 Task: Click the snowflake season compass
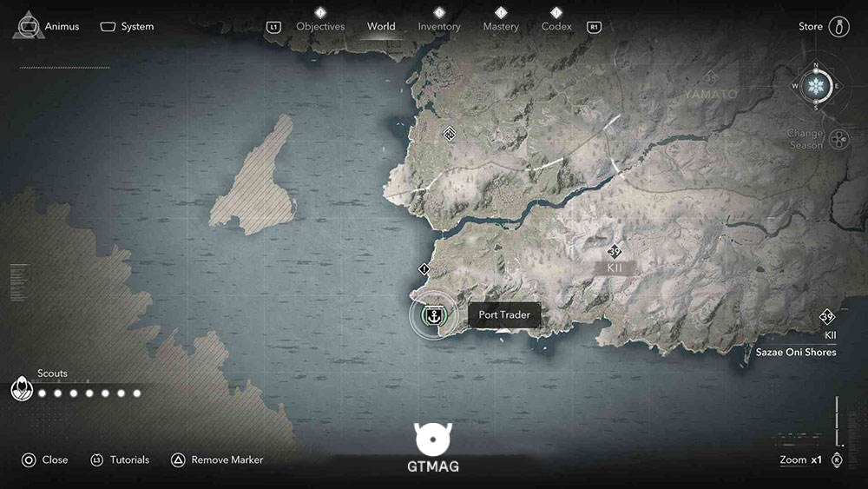pos(816,86)
